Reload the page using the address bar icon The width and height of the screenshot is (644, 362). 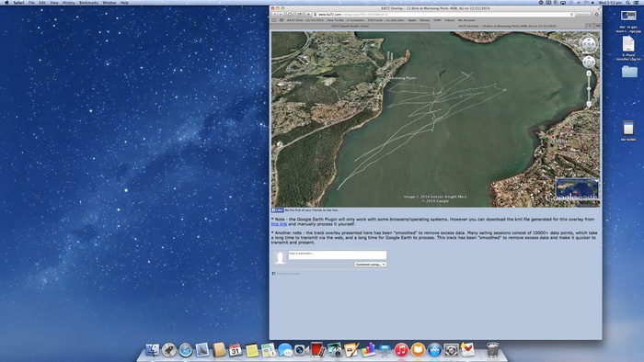[571, 15]
